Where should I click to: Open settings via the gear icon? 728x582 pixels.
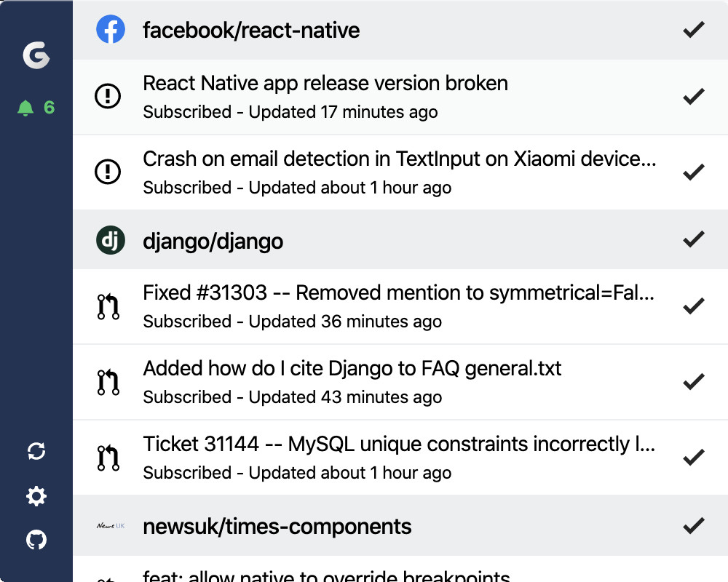point(36,496)
